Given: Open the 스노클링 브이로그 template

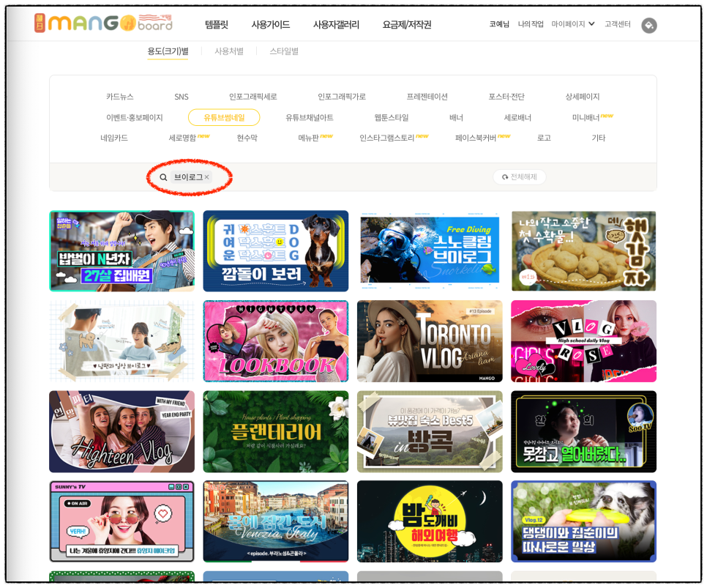Looking at the screenshot, I should pyautogui.click(x=430, y=251).
